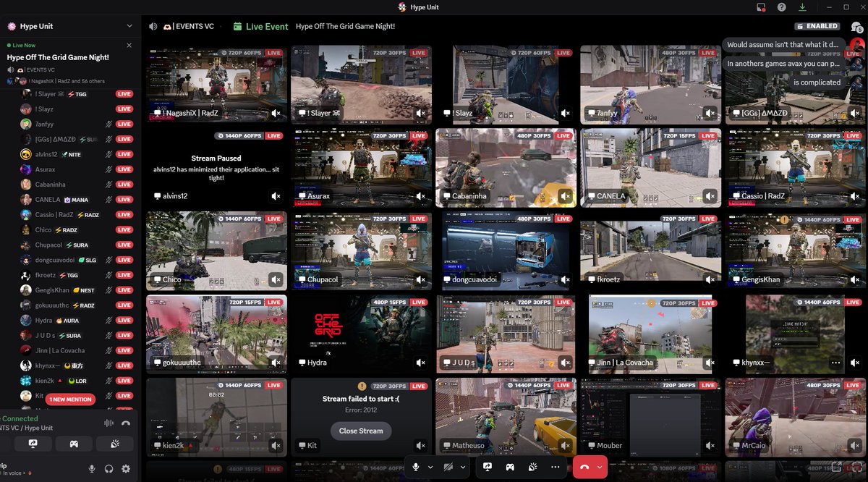Dismiss the Live Now event card
Viewport: 868px width, 482px height.
click(x=129, y=45)
